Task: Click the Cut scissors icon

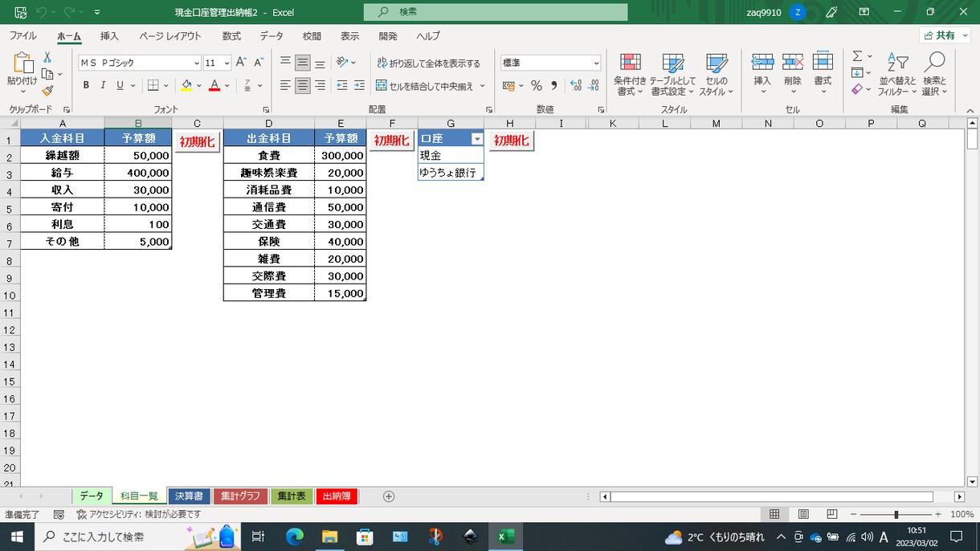Action: click(x=47, y=57)
